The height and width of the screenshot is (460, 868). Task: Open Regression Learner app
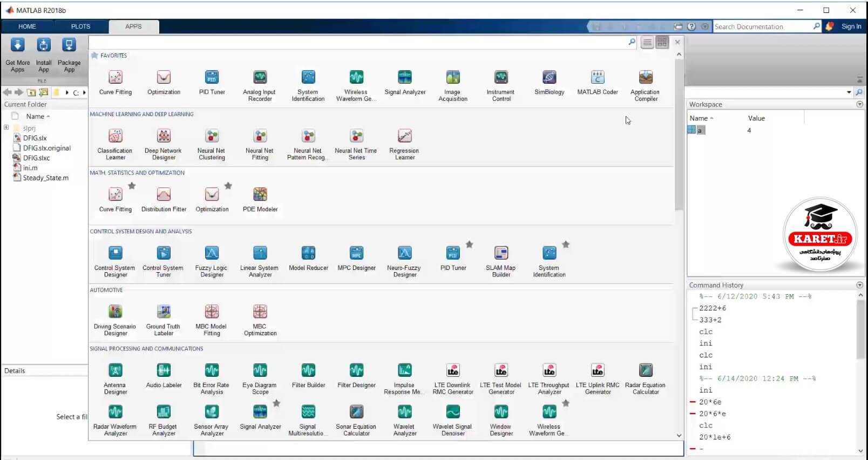pos(404,144)
